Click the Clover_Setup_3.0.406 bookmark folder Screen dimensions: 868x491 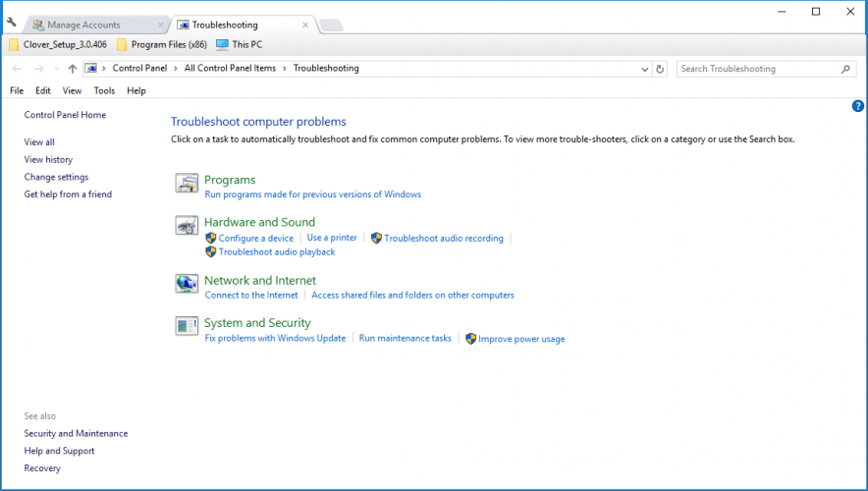coord(58,44)
